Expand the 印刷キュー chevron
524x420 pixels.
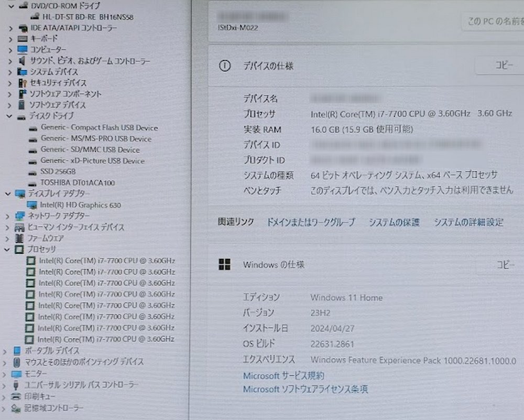[x=4, y=397]
